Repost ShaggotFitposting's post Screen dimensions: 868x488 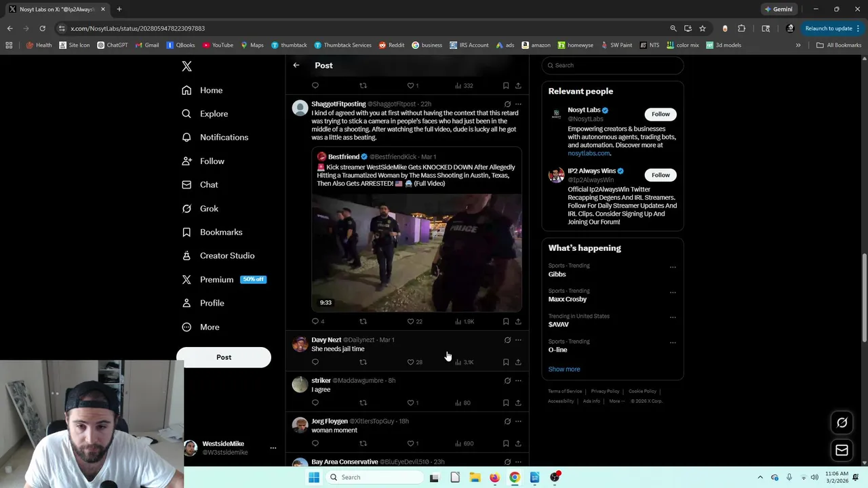click(x=363, y=321)
